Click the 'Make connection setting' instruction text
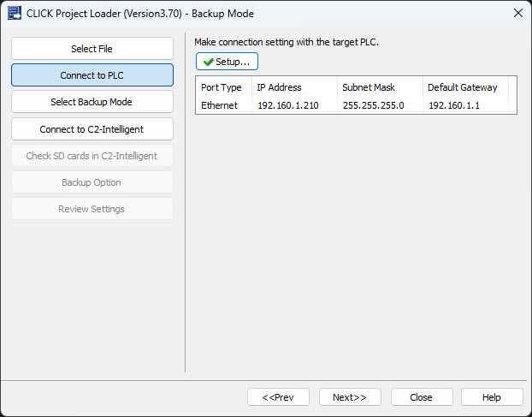Screen dimensions: 532x417 click(287, 42)
